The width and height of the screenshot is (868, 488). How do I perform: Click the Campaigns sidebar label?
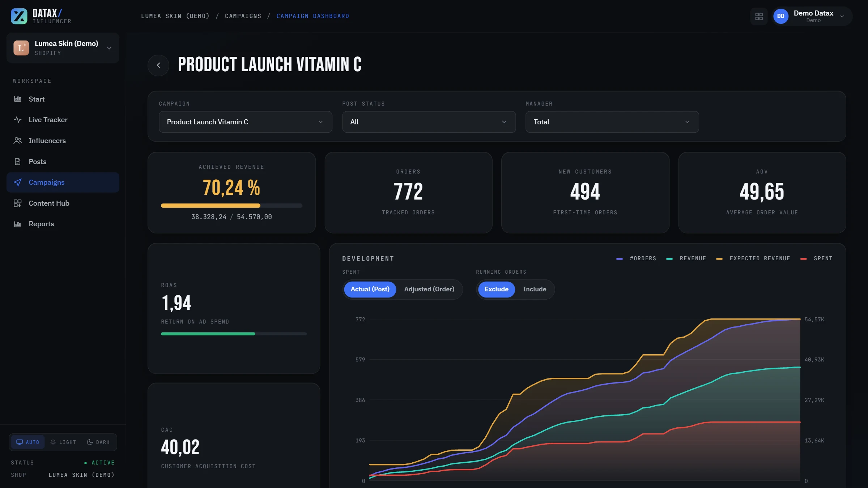pyautogui.click(x=47, y=183)
